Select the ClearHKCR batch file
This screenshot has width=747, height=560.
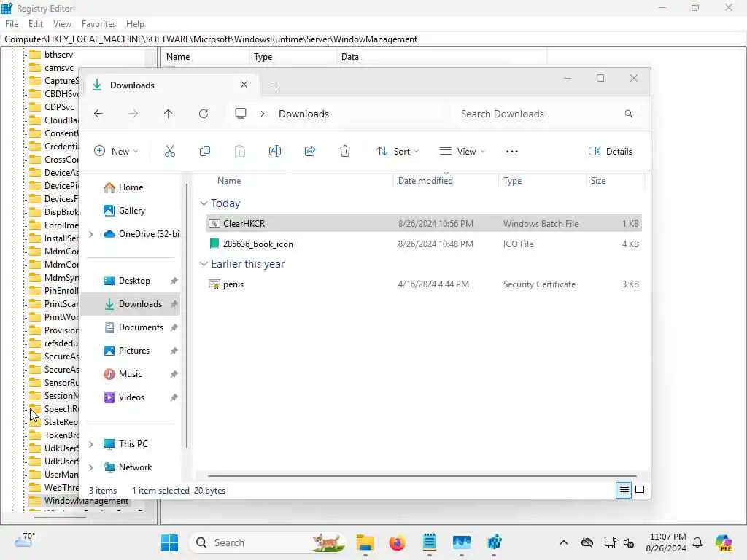[424, 223]
